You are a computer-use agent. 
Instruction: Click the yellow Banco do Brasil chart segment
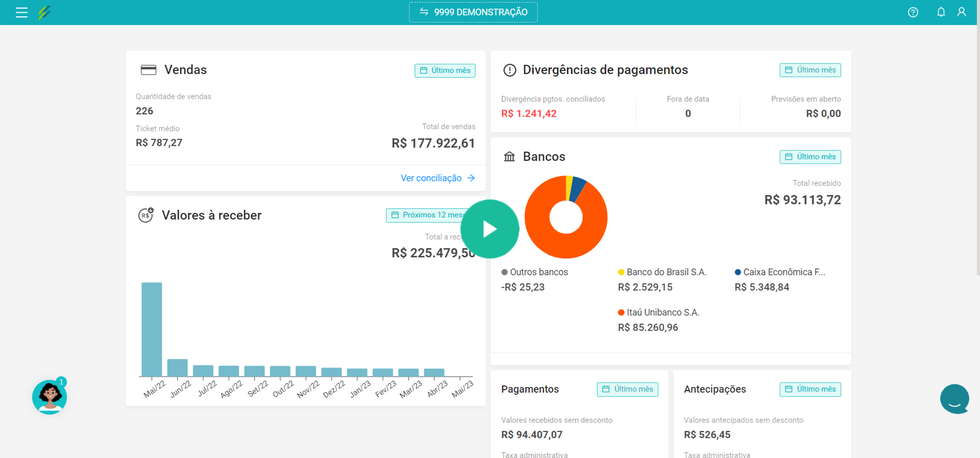(569, 188)
